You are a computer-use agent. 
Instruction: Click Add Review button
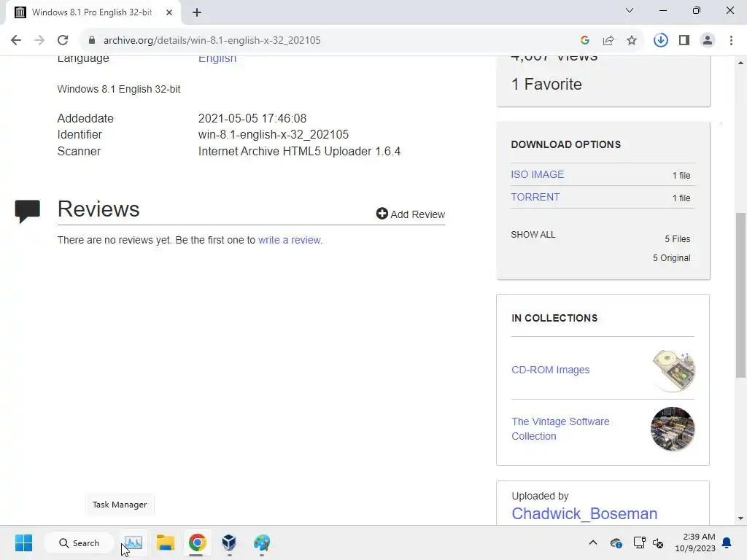(410, 214)
